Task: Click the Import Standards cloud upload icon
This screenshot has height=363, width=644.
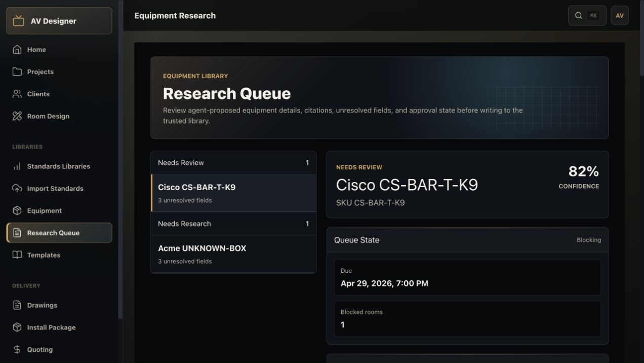Action: coord(17,189)
